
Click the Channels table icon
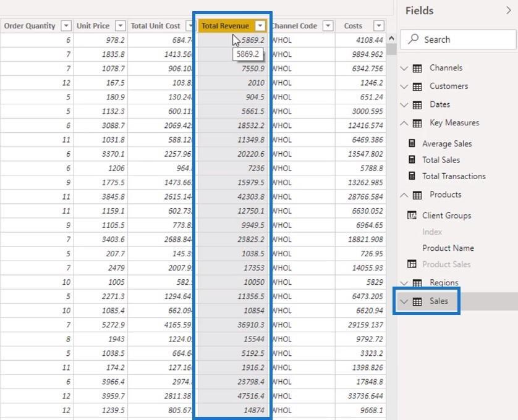click(x=417, y=69)
